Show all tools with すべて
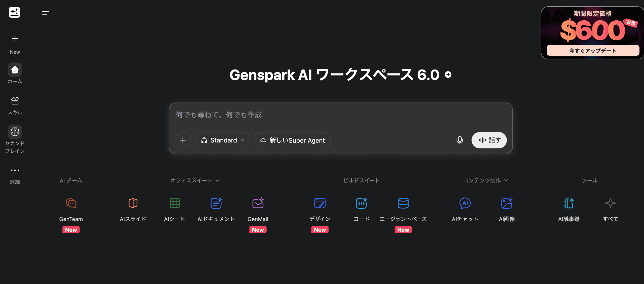This screenshot has height=284, width=644. point(611,209)
